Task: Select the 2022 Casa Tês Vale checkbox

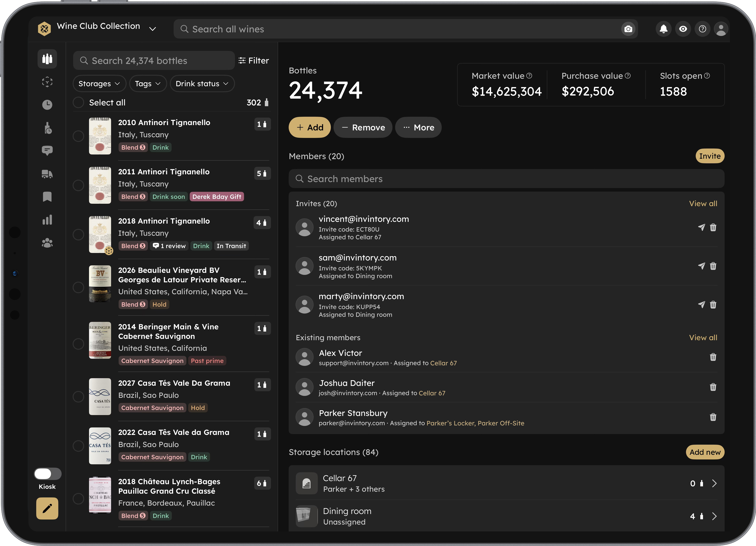Action: (x=78, y=446)
